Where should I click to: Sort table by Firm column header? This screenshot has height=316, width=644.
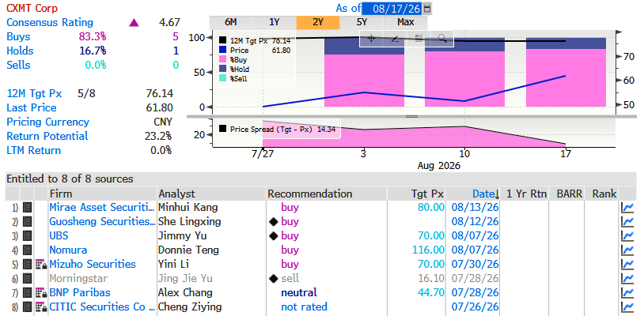103,194
